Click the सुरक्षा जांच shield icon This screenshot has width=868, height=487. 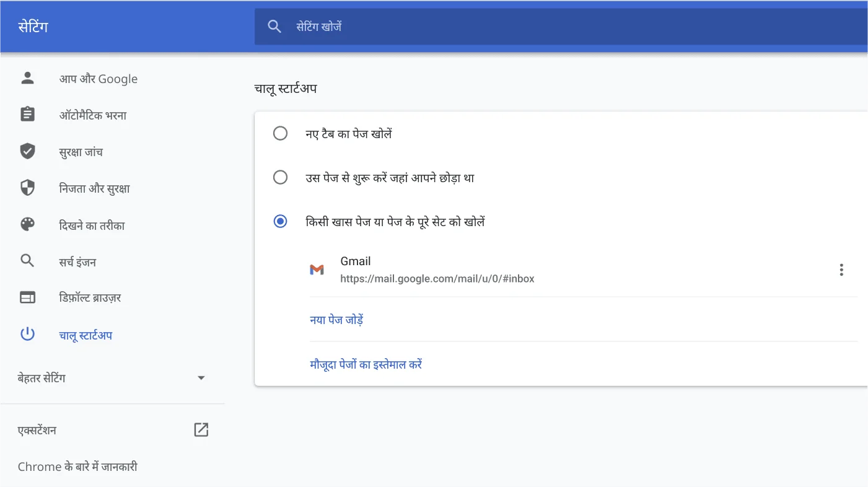pos(27,151)
